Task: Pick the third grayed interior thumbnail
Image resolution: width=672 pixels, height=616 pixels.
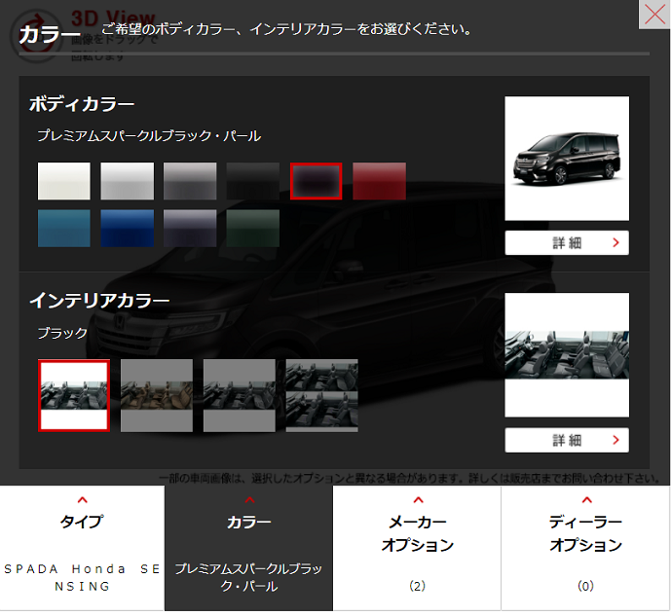Action: coord(240,395)
